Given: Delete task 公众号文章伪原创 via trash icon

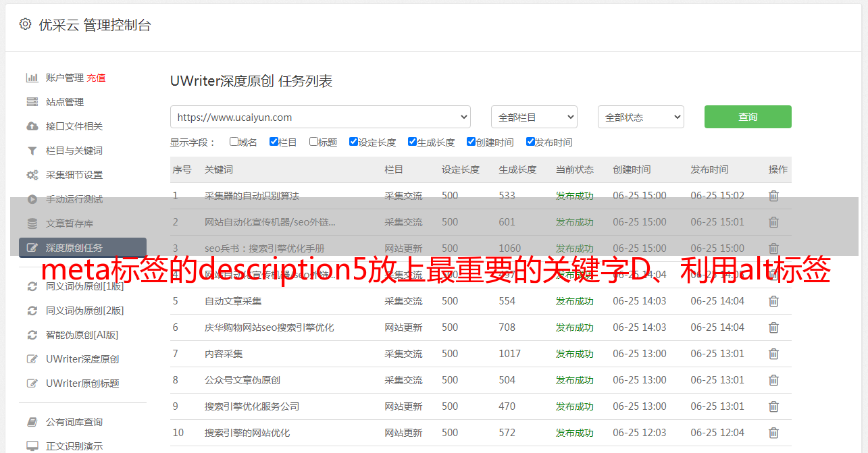Looking at the screenshot, I should (x=773, y=380).
